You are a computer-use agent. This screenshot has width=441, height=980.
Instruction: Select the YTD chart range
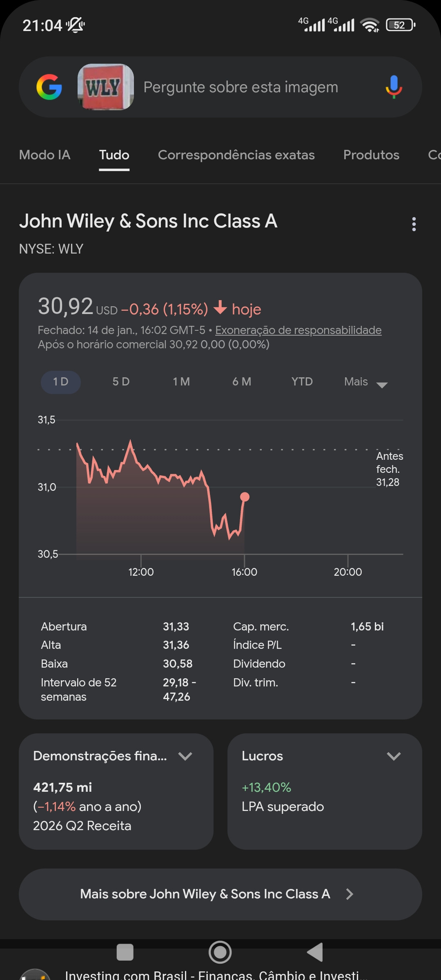(302, 382)
